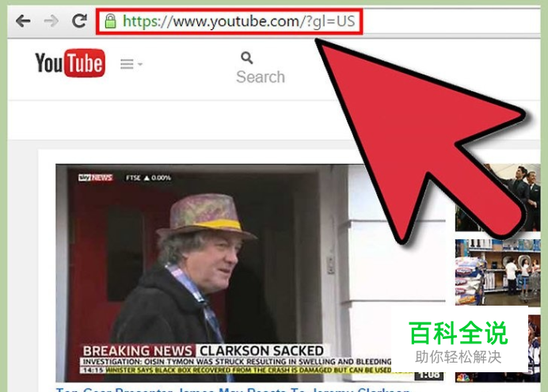Click the Search field text
The height and width of the screenshot is (392, 548).
click(x=261, y=77)
